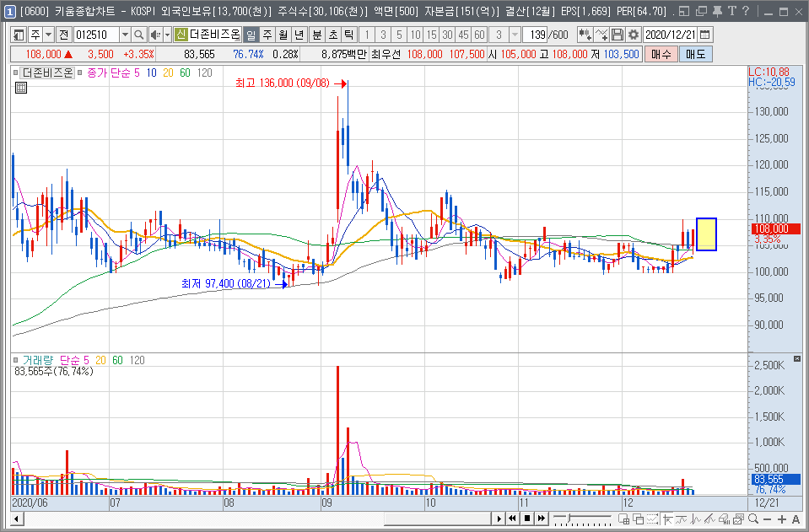
Task: Click the eraser tool icon at the bottom
Action: pyautogui.click(x=724, y=519)
